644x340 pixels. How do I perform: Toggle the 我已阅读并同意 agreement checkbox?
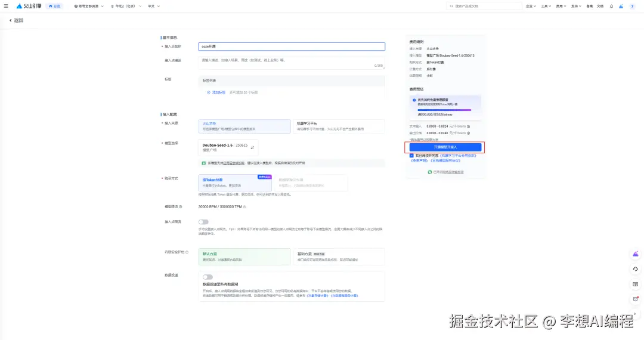pyautogui.click(x=411, y=156)
